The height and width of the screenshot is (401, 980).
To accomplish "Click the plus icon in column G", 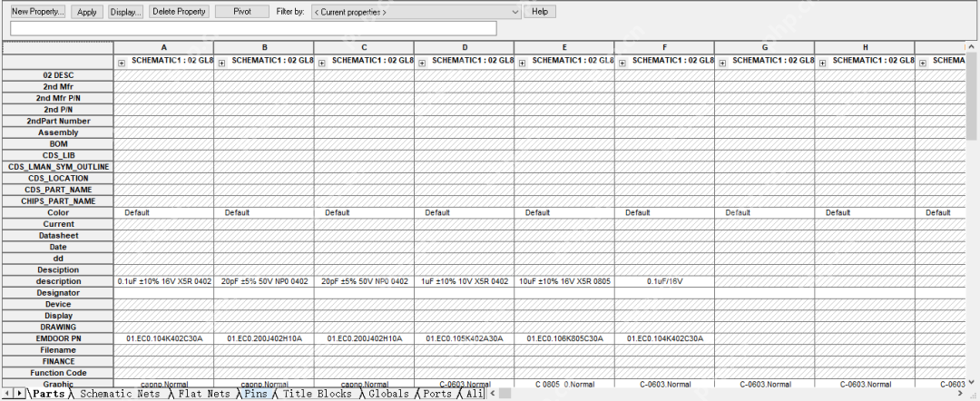I will pos(722,63).
